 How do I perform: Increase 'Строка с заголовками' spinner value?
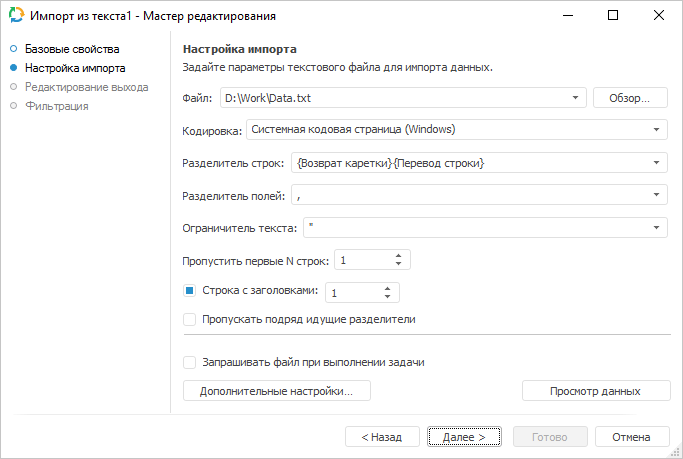(x=388, y=287)
